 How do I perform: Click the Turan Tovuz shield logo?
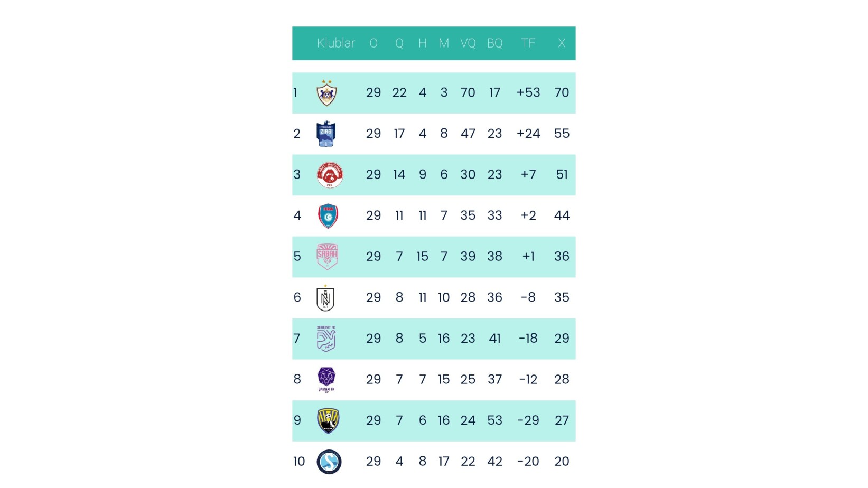click(x=328, y=216)
